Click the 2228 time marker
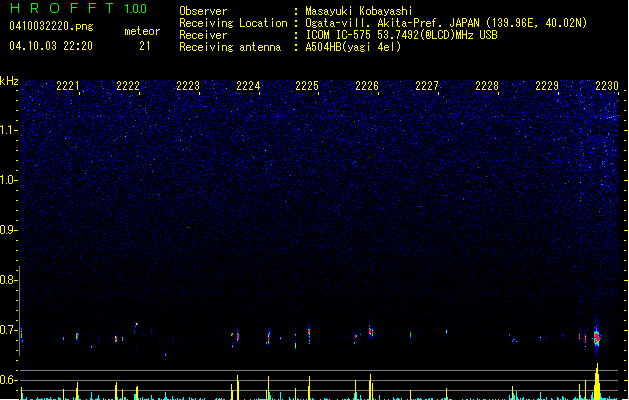Image resolution: width=629 pixels, height=400 pixels. 487,86
